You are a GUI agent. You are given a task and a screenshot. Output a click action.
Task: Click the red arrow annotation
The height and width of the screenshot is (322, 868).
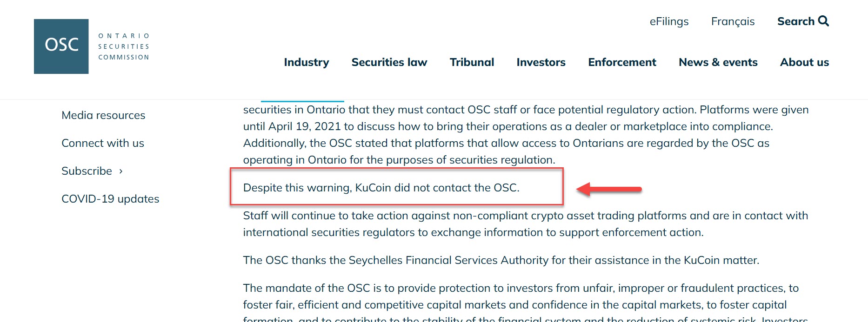tap(609, 189)
